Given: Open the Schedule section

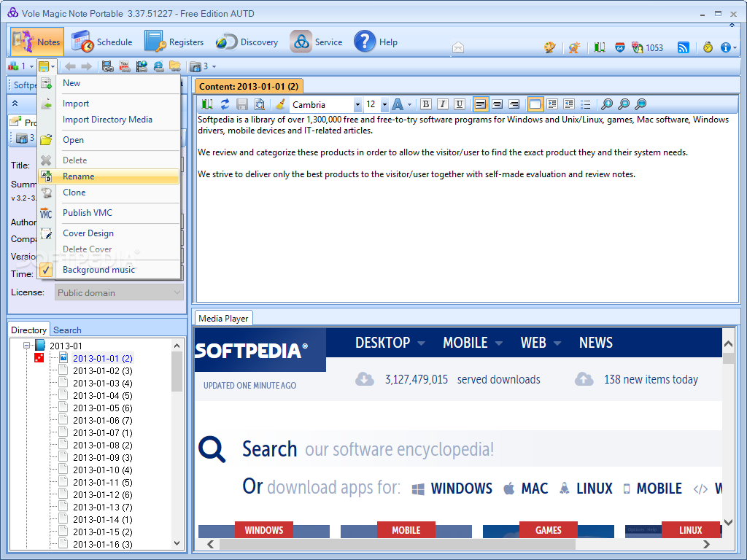Looking at the screenshot, I should tap(102, 42).
